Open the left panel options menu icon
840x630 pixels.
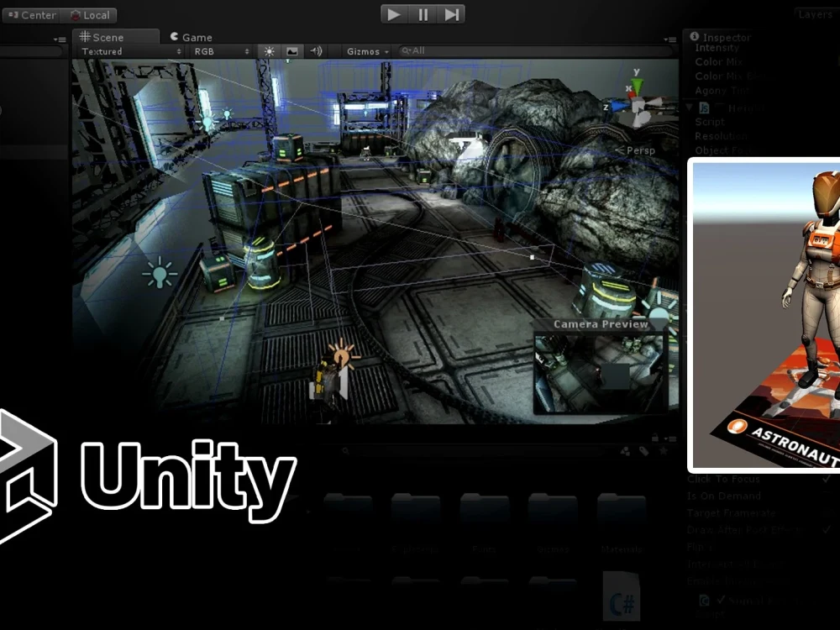[60, 39]
